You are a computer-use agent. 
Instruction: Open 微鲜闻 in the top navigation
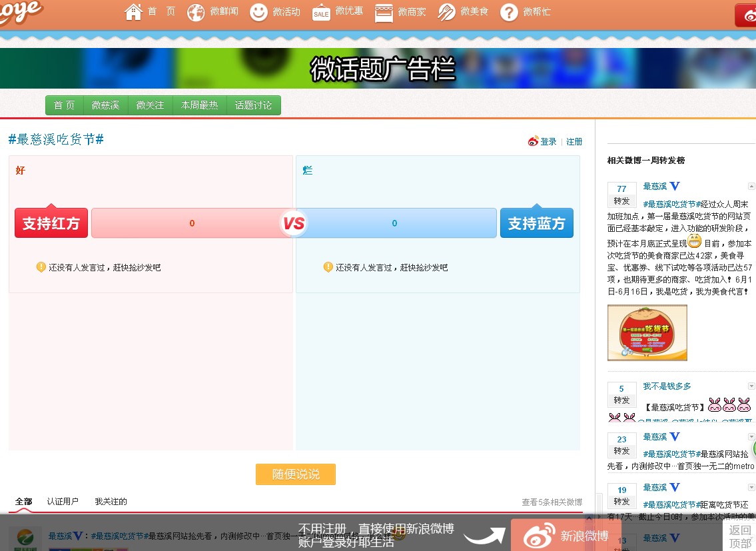[x=224, y=11]
